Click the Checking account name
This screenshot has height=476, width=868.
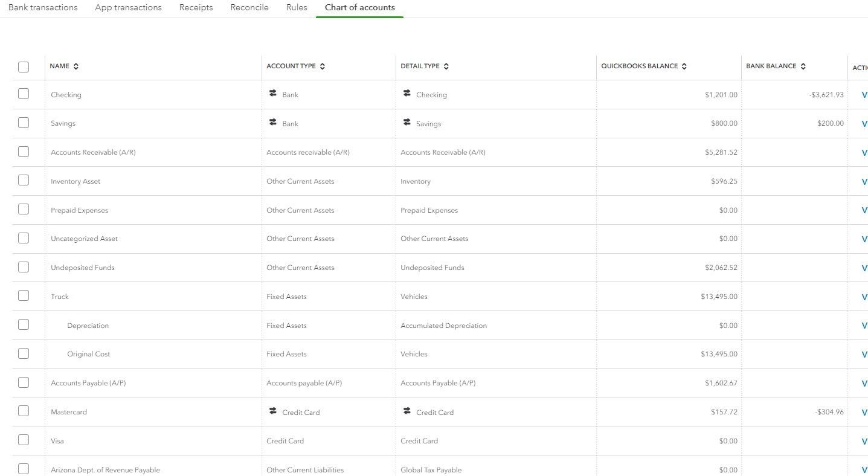coord(66,95)
